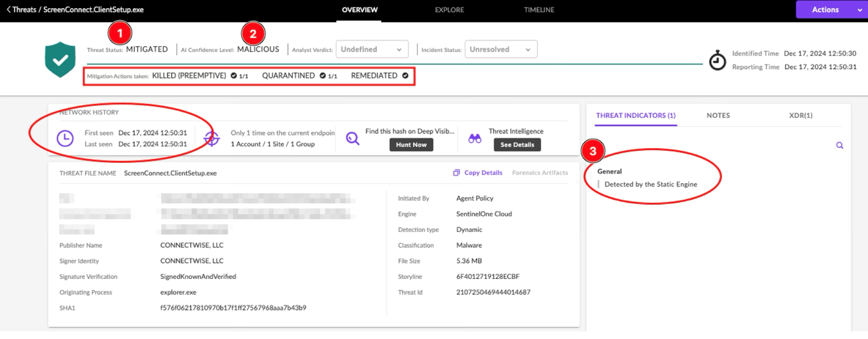Switch to the Explore tab
This screenshot has height=339, width=868.
pos(449,10)
